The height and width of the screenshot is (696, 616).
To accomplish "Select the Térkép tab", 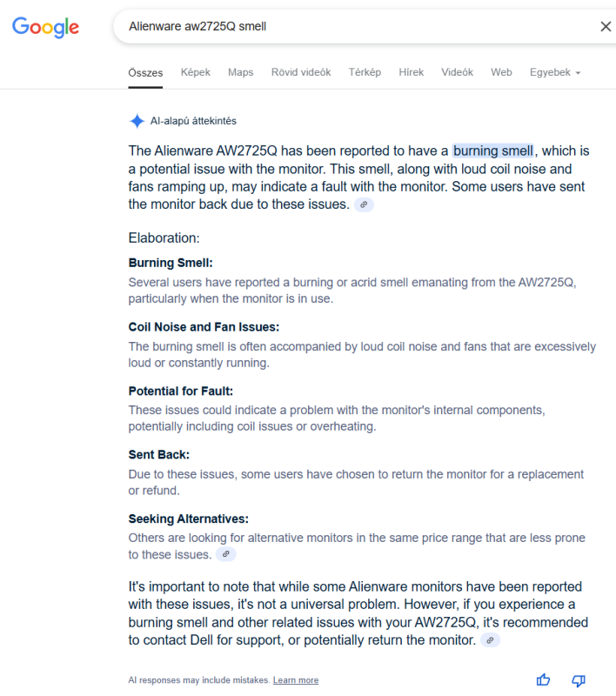I will pyautogui.click(x=365, y=72).
